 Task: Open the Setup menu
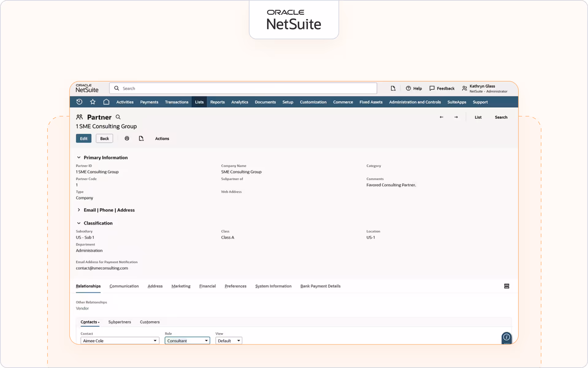288,102
